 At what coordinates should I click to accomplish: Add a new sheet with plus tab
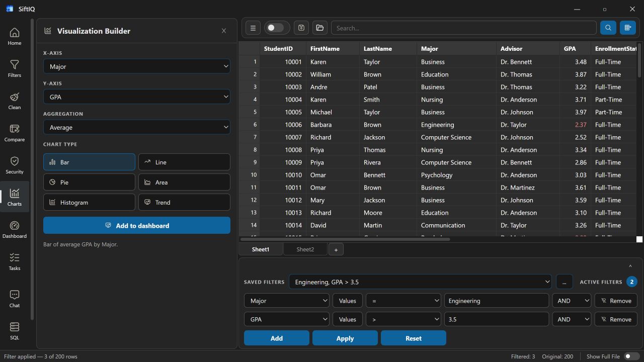336,249
